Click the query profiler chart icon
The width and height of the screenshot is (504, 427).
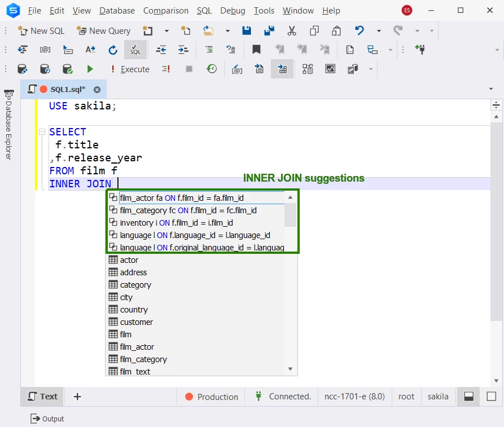point(330,69)
